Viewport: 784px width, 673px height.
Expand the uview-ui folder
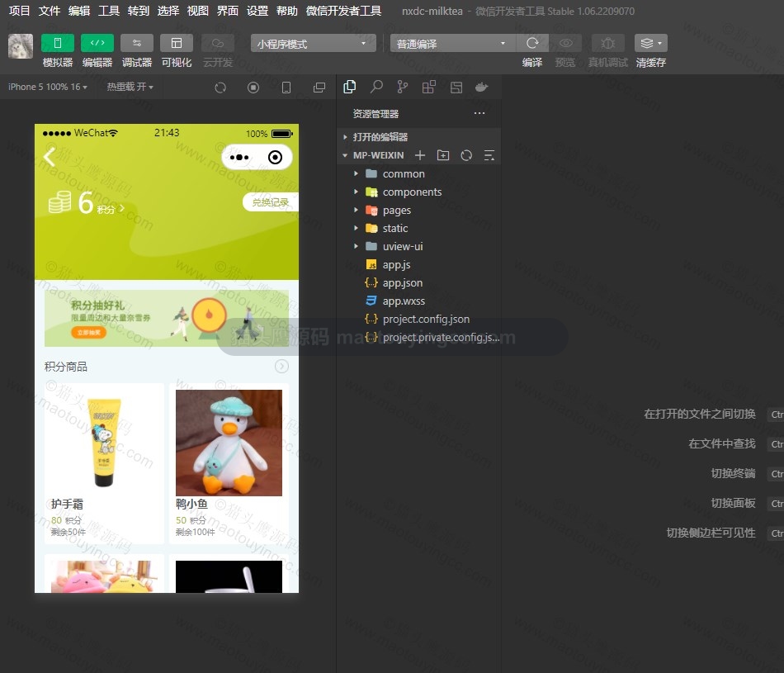coord(419,246)
